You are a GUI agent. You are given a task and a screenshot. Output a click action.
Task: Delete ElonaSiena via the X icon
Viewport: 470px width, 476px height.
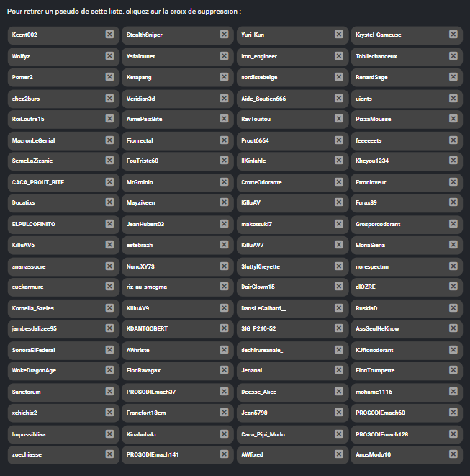(x=453, y=245)
